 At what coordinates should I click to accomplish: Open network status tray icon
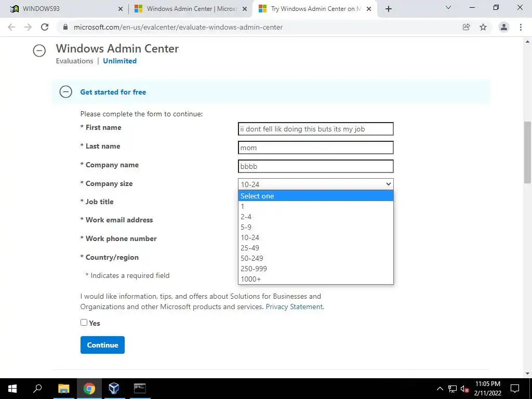click(x=453, y=389)
